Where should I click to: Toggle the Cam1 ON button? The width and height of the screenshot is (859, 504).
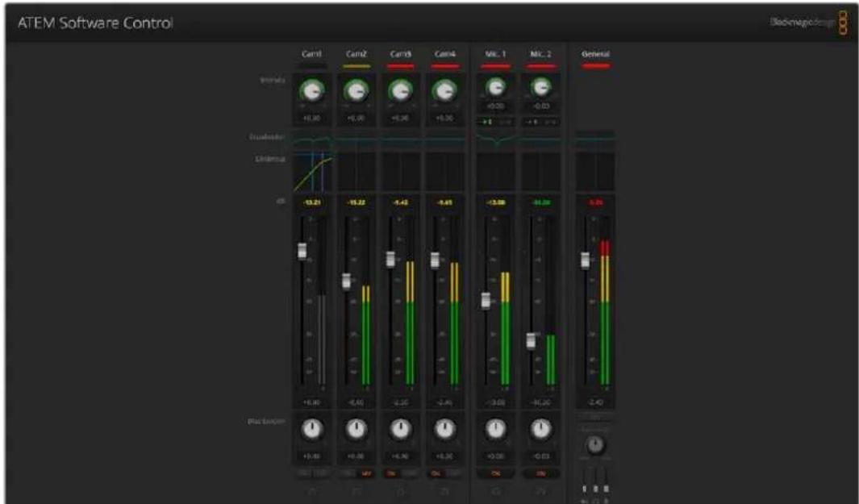(x=303, y=473)
